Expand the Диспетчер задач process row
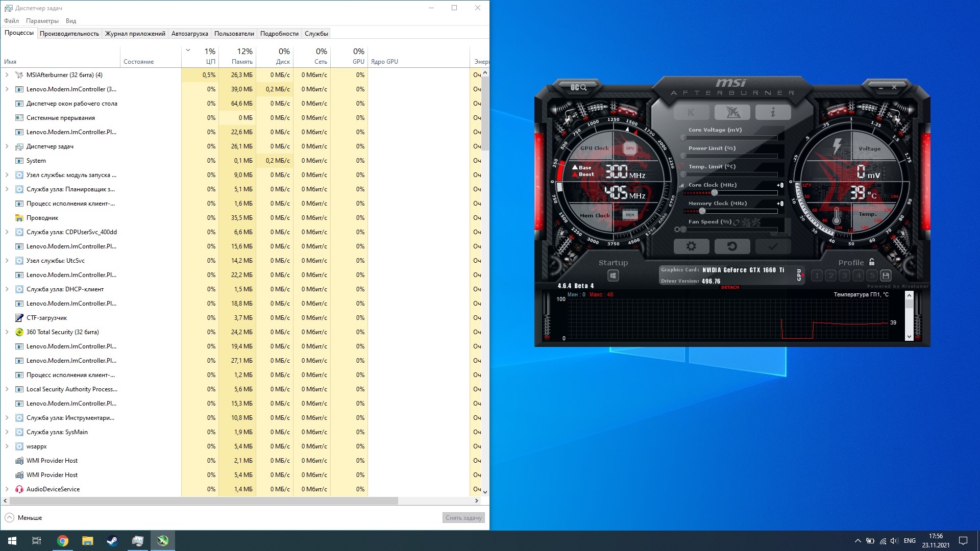 point(7,146)
